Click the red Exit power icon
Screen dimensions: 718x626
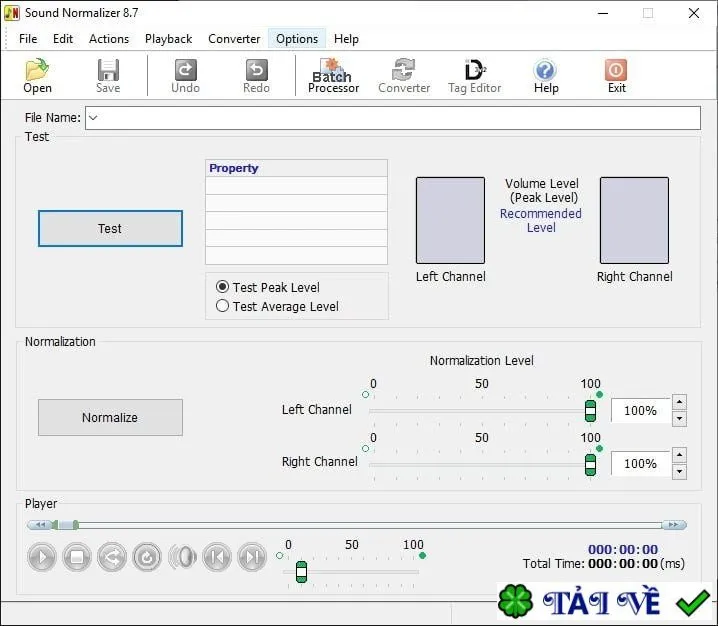coord(616,70)
